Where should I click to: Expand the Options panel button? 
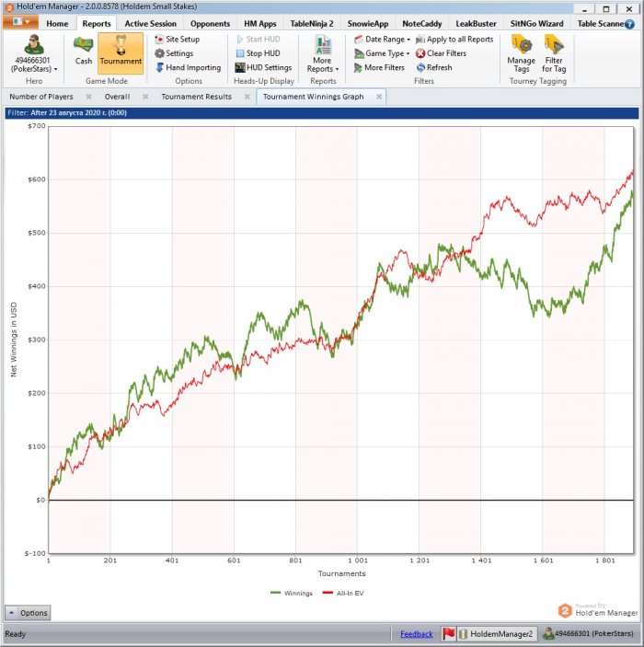[28, 613]
